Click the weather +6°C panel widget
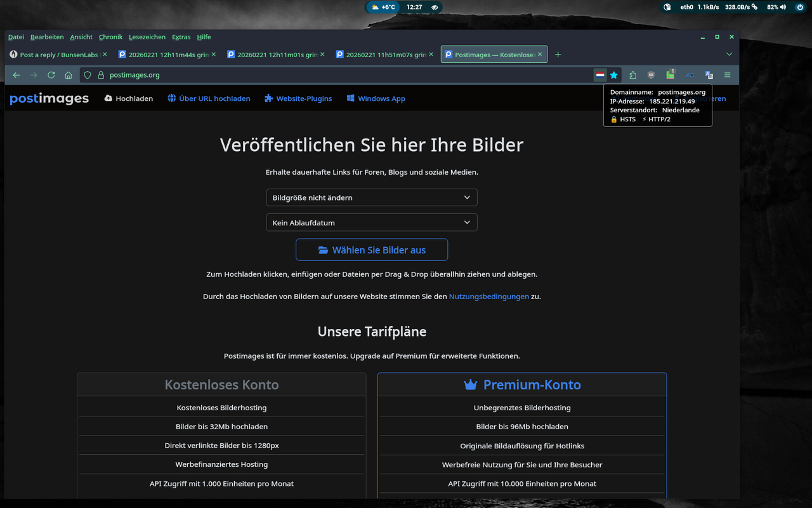The width and height of the screenshot is (812, 508). [x=383, y=7]
